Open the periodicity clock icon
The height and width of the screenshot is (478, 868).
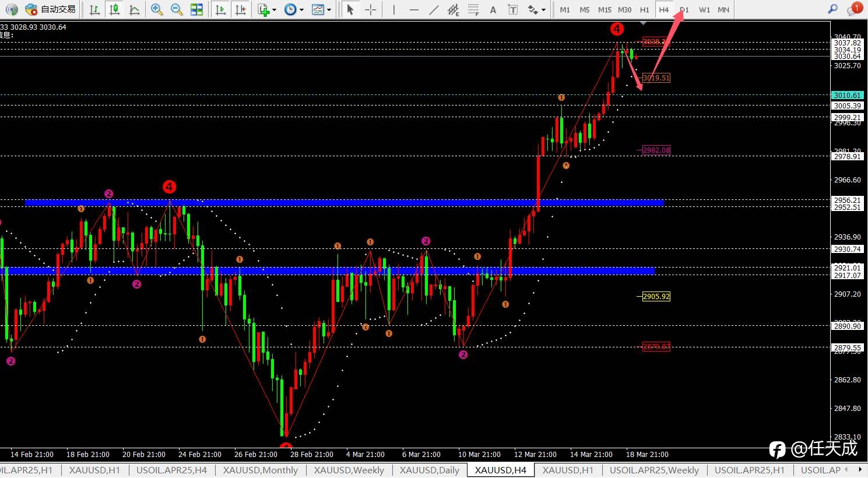290,9
